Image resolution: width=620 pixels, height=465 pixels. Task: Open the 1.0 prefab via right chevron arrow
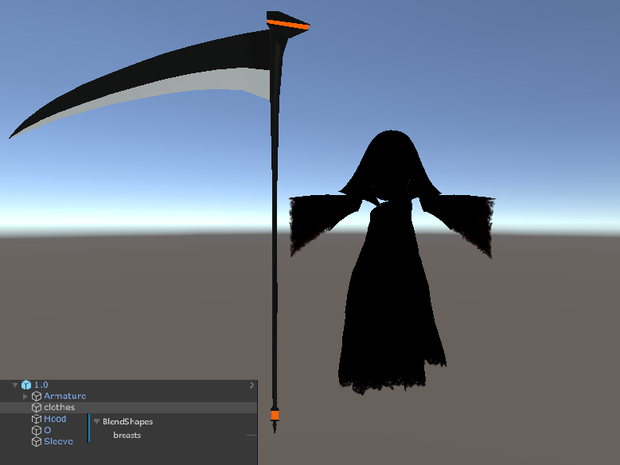tap(252, 385)
